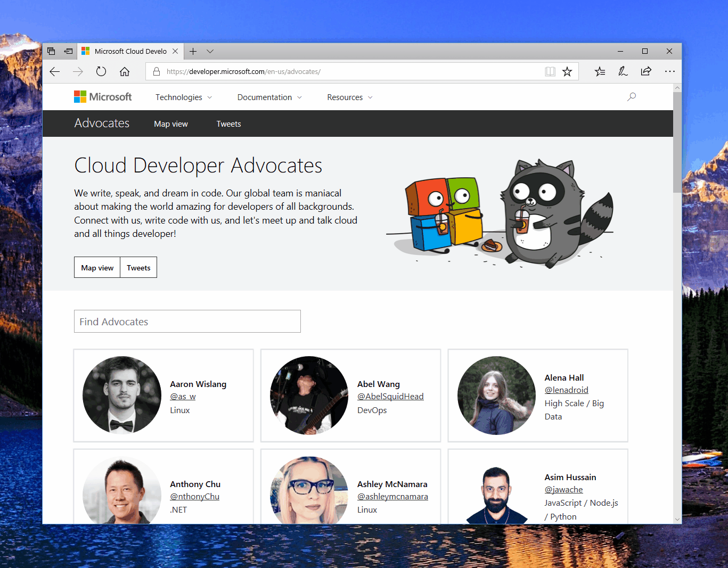Image resolution: width=728 pixels, height=568 pixels.
Task: Open Anthony Chu's profile photo
Action: [122, 490]
